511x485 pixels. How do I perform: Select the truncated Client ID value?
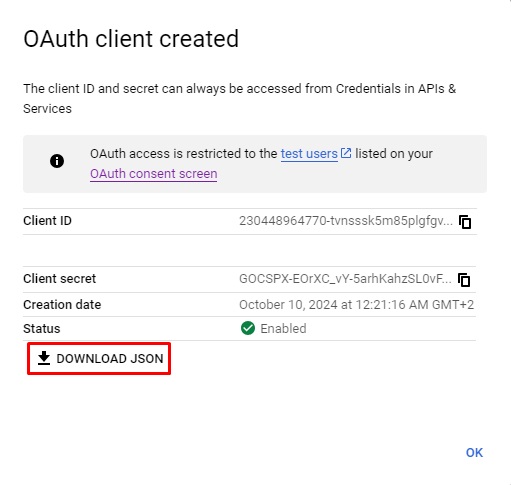[x=346, y=221]
